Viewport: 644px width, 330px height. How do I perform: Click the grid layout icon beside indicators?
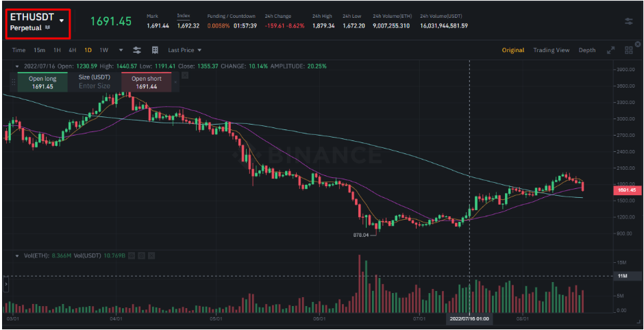(x=155, y=50)
